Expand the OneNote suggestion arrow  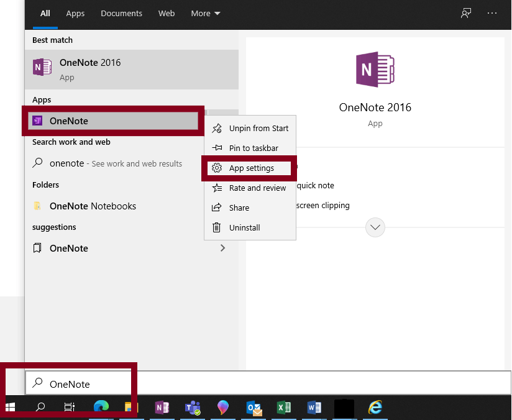(222, 248)
